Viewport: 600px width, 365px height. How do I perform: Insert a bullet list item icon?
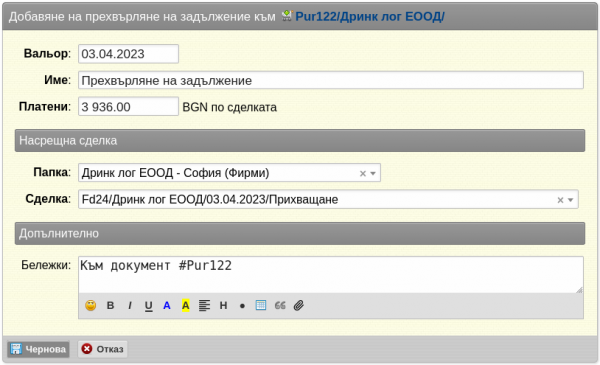click(242, 306)
